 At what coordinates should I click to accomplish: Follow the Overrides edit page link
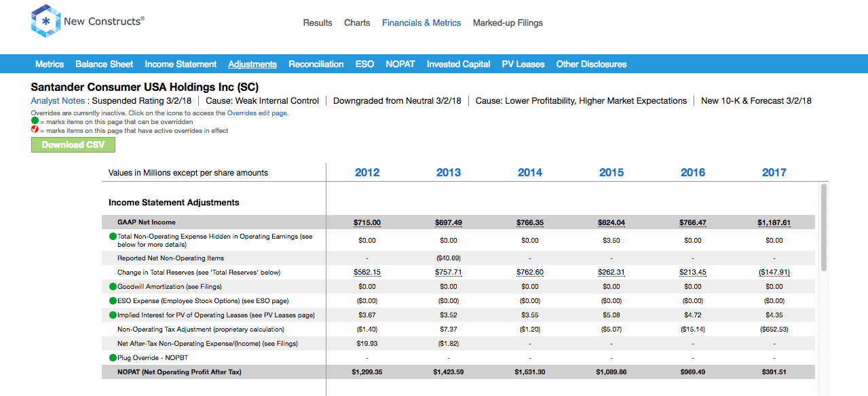258,113
